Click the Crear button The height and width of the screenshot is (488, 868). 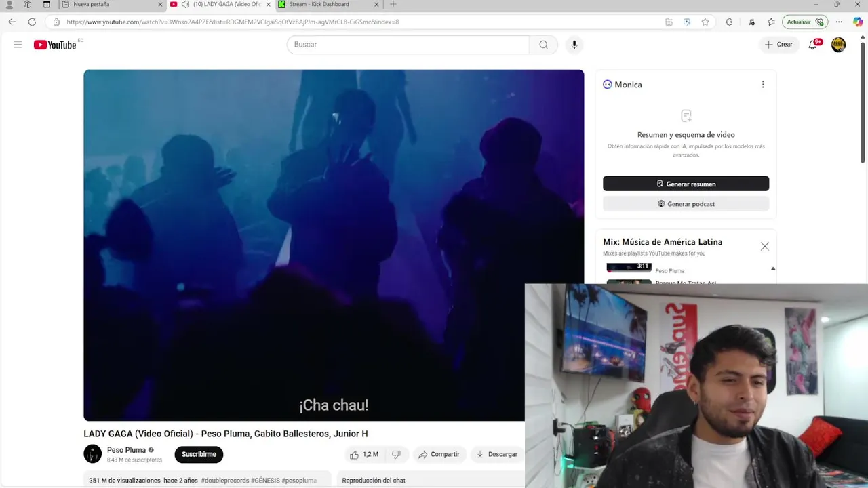pos(778,45)
